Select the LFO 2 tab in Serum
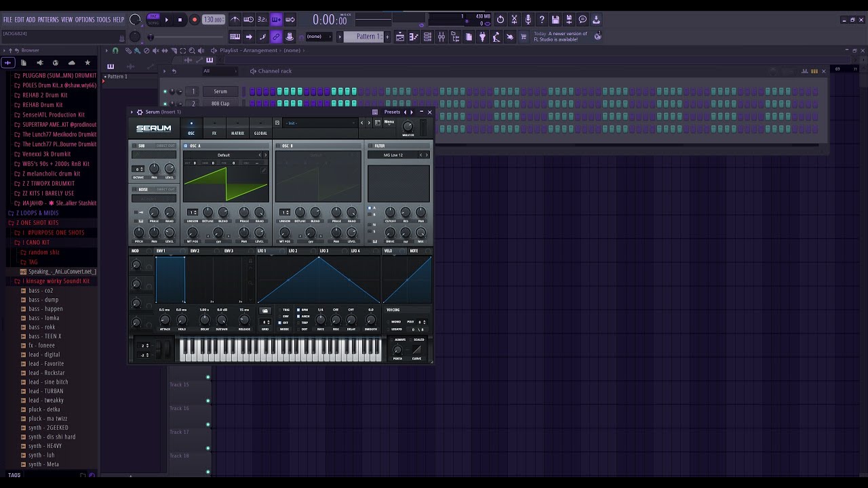 coord(293,251)
